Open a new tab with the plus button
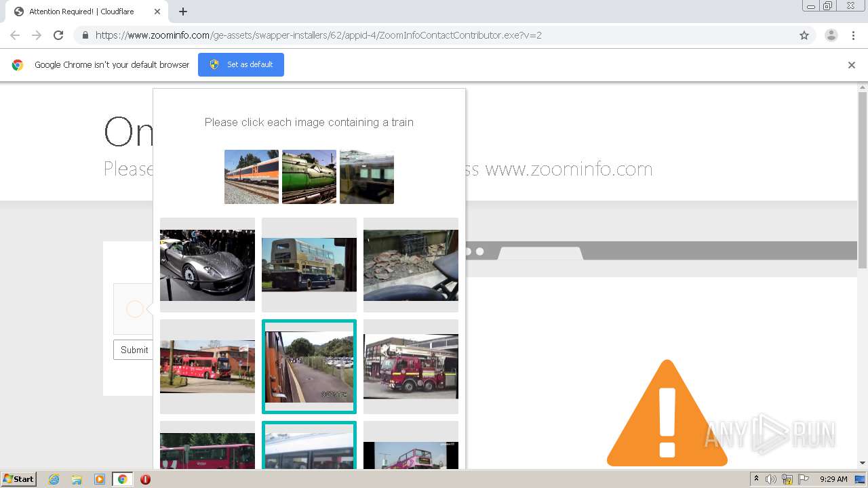868x488 pixels. click(183, 12)
